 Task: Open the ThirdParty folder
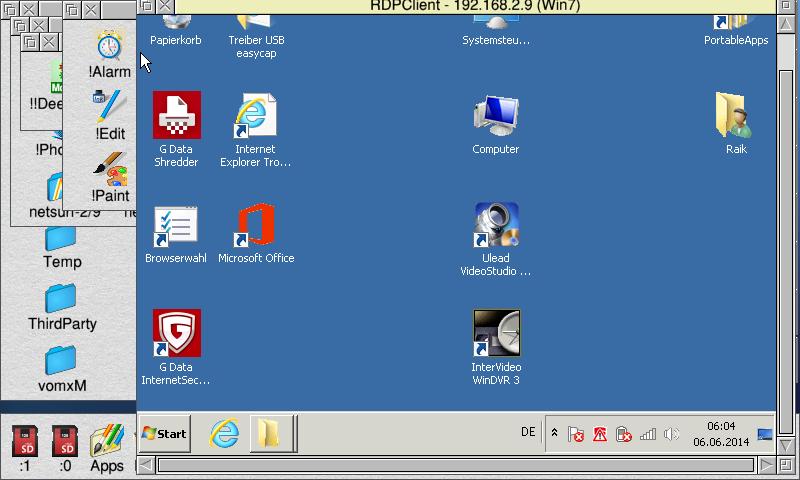tap(62, 308)
